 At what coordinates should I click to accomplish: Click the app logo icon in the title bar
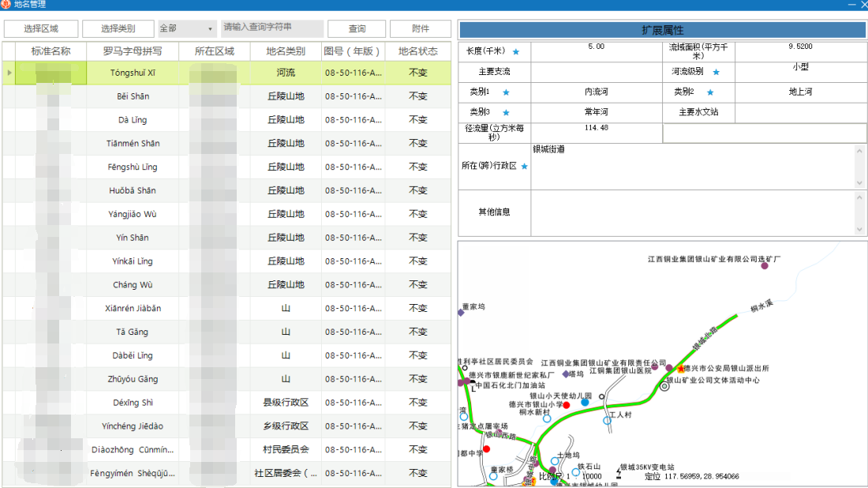6,5
